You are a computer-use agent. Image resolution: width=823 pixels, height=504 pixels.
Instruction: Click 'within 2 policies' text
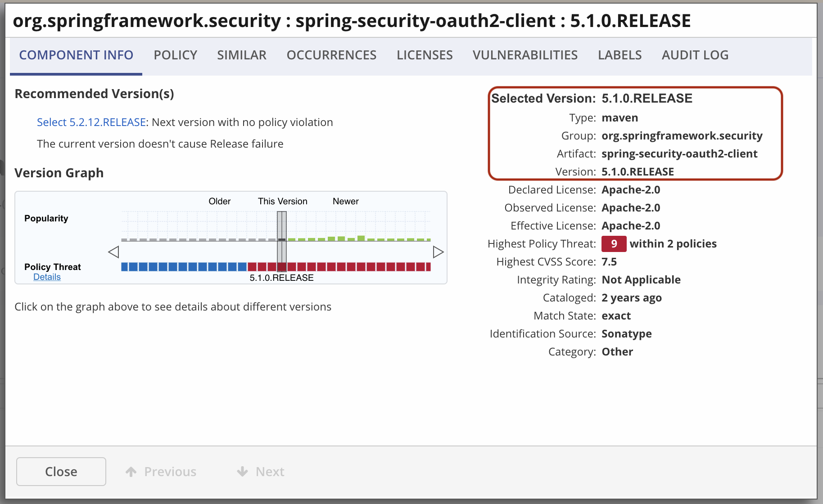(673, 244)
